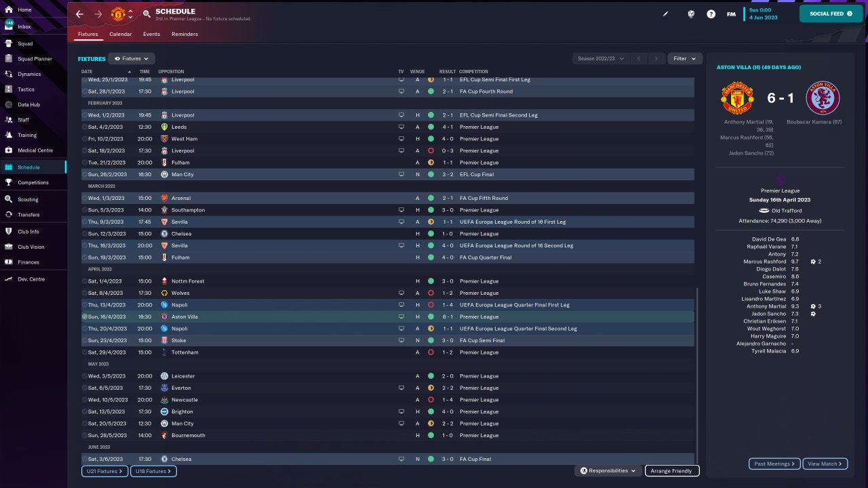Switch to the Calendar tab
868x488 pixels.
click(121, 34)
